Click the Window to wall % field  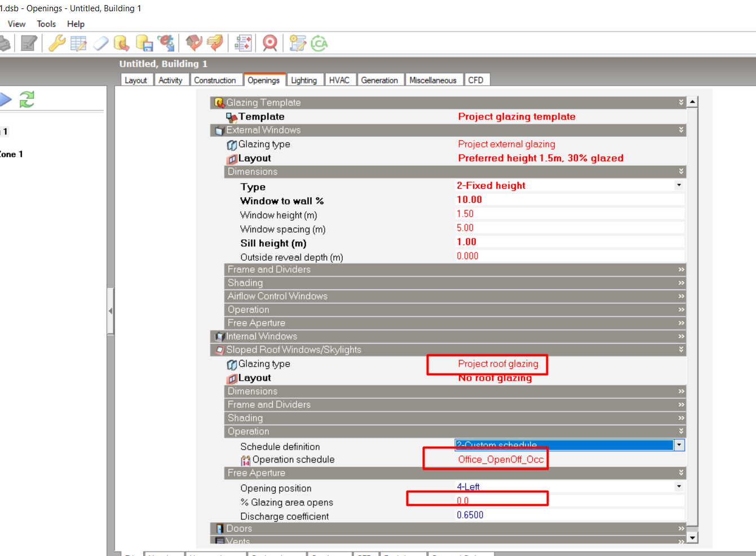[569, 199]
